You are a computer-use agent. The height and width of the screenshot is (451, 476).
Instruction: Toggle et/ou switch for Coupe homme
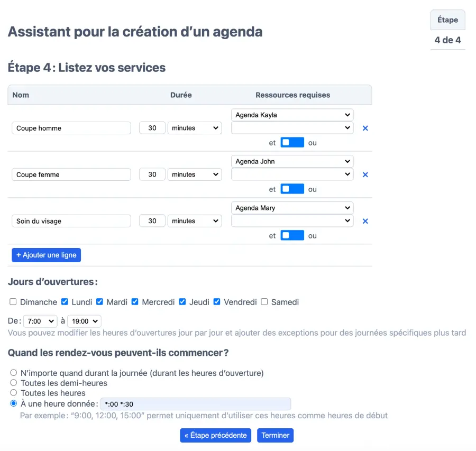(x=292, y=143)
